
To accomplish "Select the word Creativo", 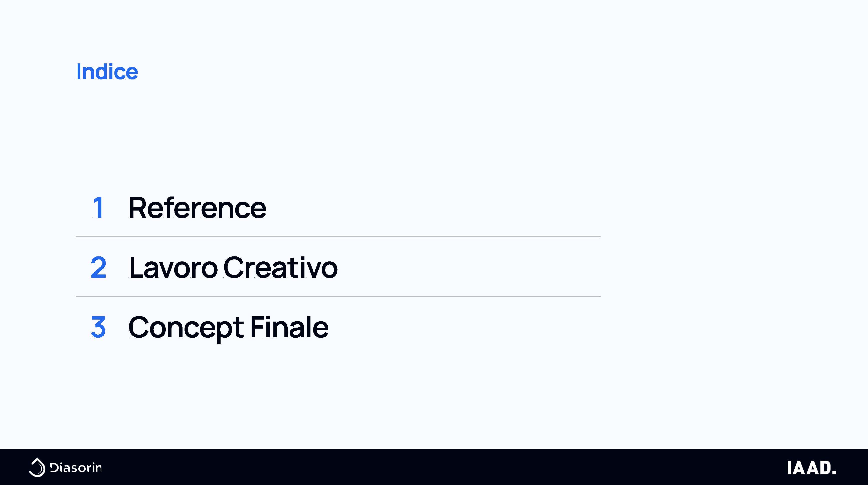I will click(x=280, y=267).
